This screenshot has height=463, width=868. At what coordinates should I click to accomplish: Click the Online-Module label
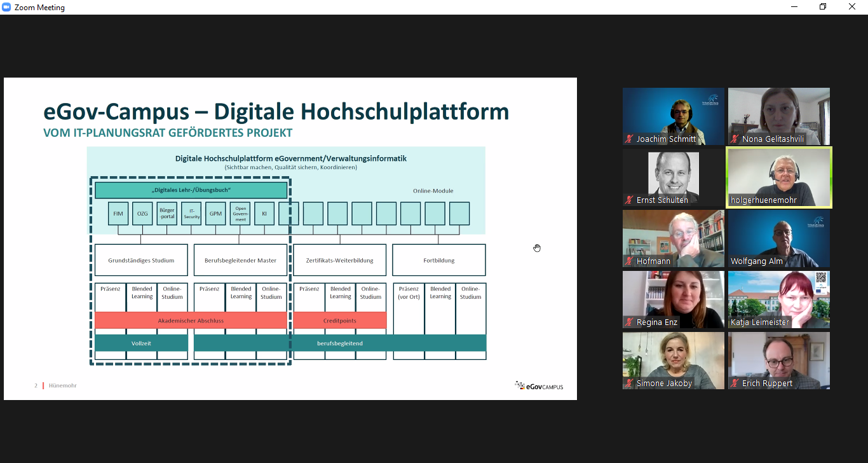coord(433,191)
